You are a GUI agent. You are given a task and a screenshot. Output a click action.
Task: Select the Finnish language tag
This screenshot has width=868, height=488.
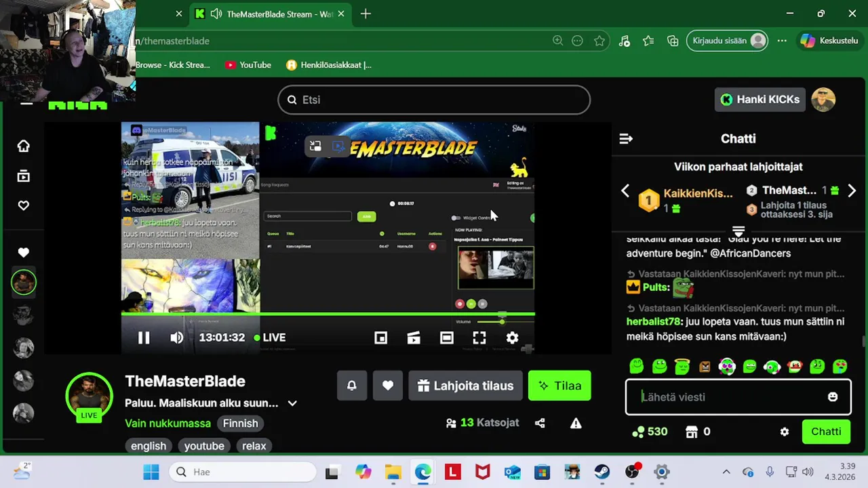241,424
